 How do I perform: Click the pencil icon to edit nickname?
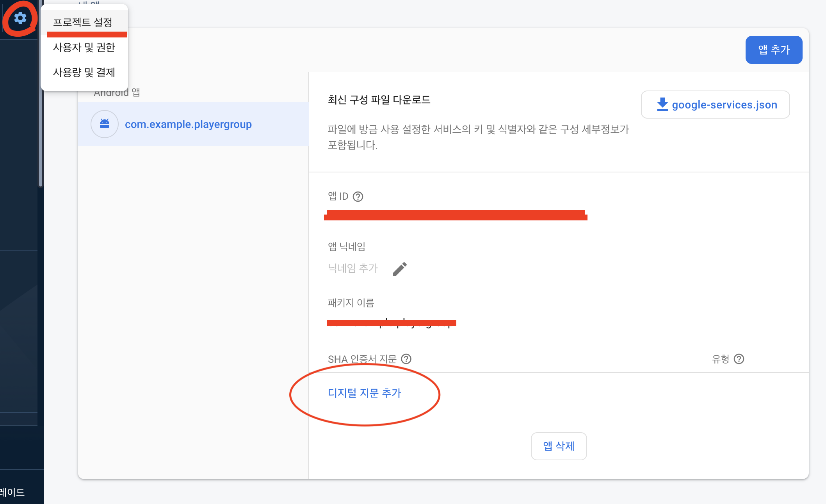pyautogui.click(x=399, y=269)
